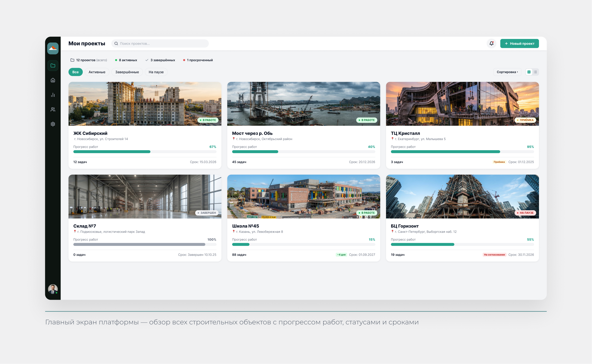Click the ПРИЁМКА status badge on ТЦ Кристалл

(525, 120)
